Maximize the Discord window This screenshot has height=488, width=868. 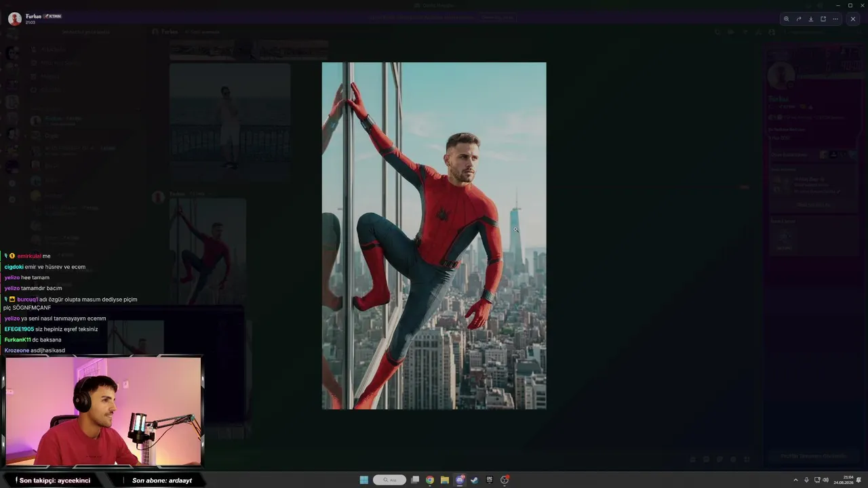850,5
